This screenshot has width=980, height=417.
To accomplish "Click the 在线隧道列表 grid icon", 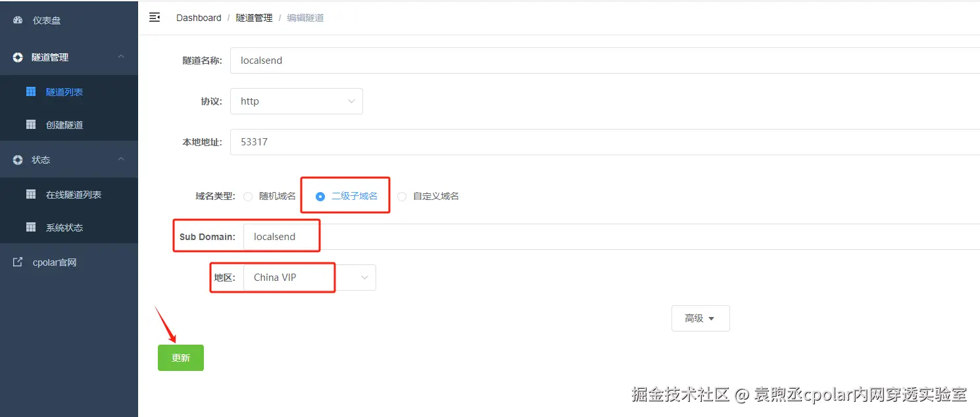I will 31,195.
